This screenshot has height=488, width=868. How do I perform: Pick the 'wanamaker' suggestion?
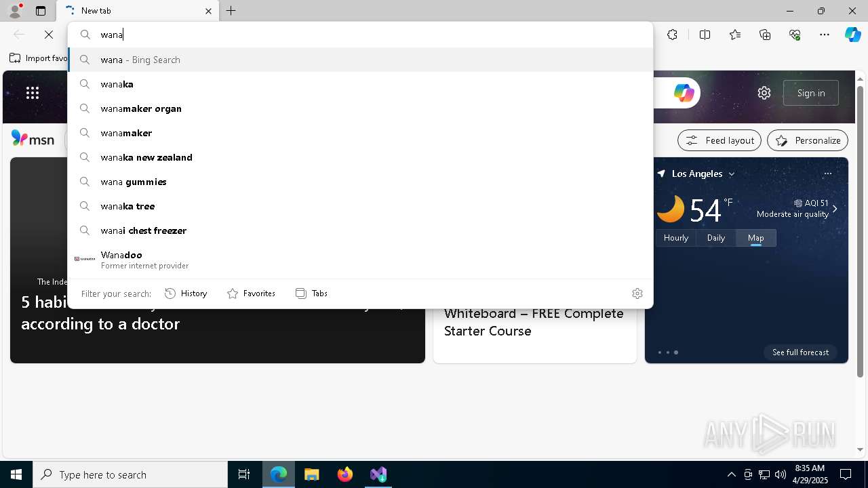click(361, 133)
